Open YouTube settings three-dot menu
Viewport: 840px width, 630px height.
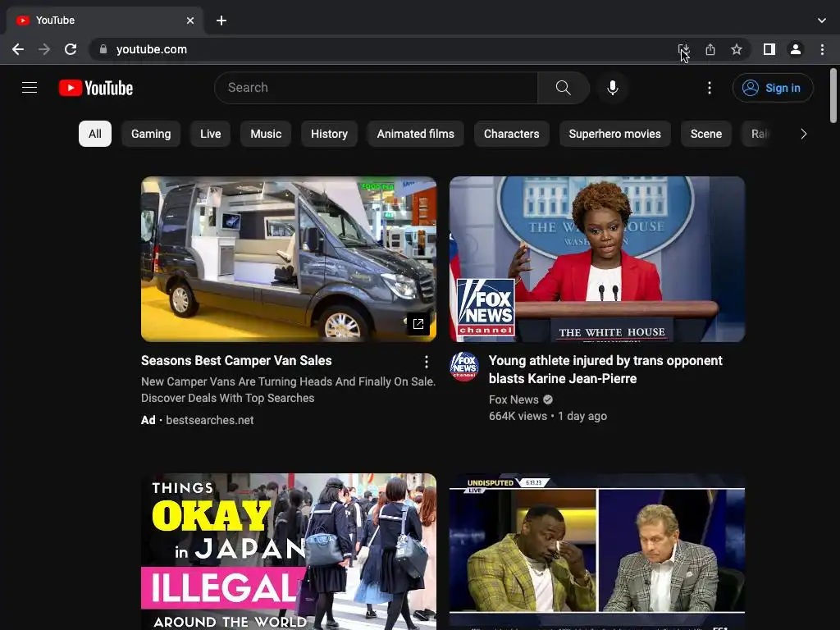(710, 88)
